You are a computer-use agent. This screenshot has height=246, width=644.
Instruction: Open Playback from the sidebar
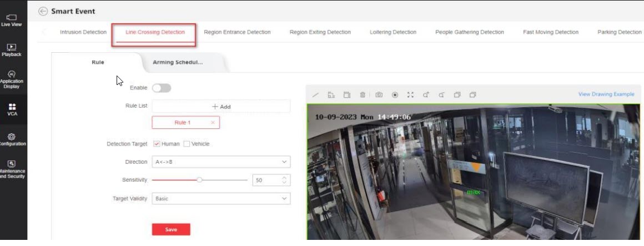(x=12, y=50)
